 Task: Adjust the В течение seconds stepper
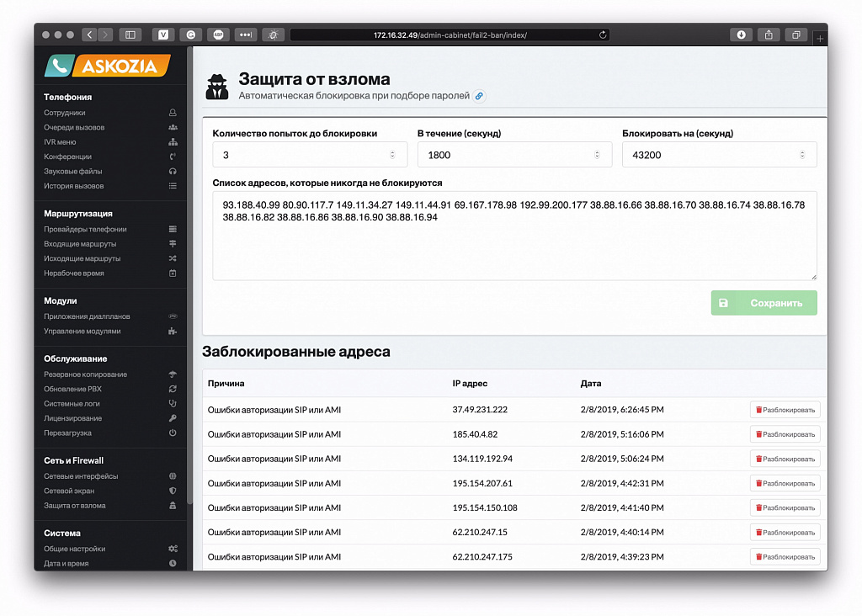pos(597,155)
